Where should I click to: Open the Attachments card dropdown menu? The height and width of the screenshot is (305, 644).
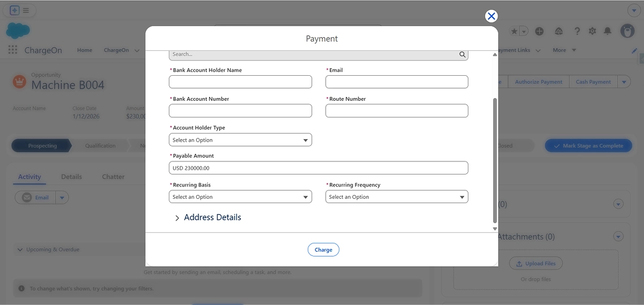[x=618, y=236]
